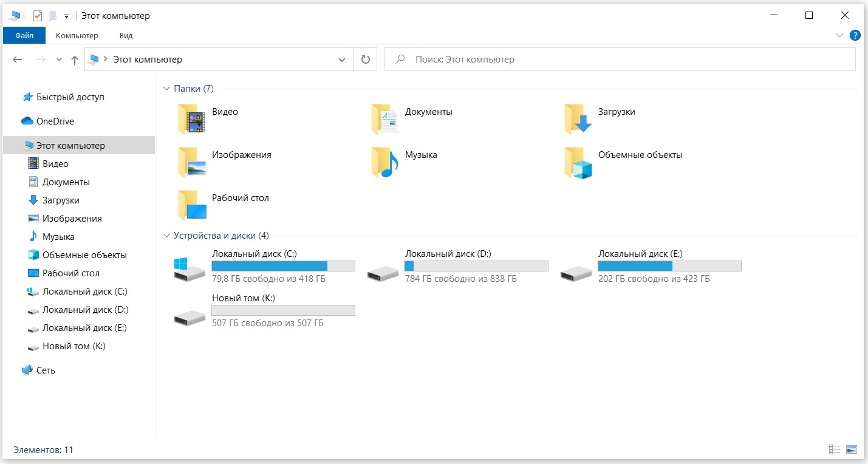Screen dimensions: 868x464
Task: Open the Вид ribbon tab
Action: (x=126, y=35)
